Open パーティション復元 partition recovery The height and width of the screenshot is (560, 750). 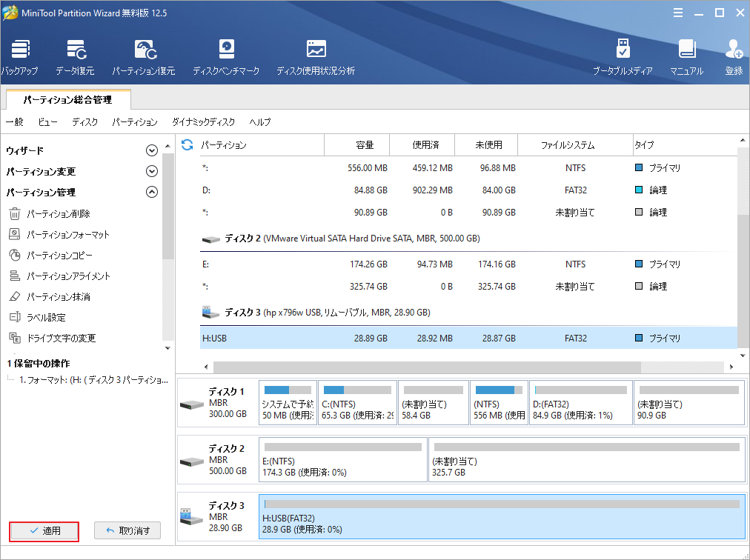[145, 56]
